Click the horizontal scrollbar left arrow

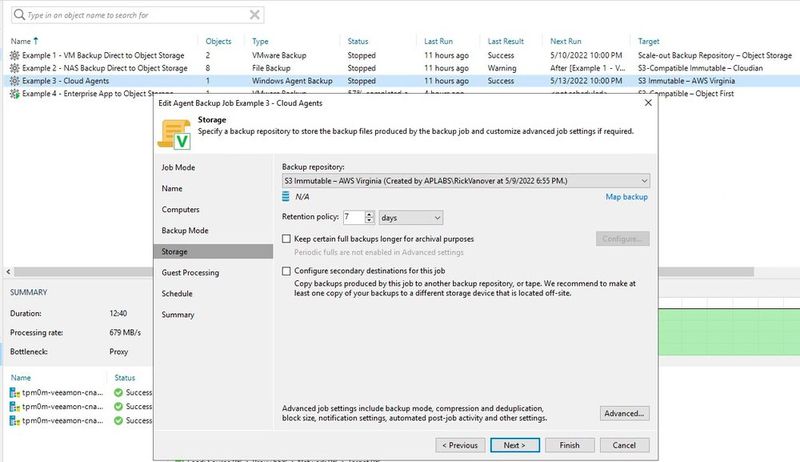pos(8,272)
